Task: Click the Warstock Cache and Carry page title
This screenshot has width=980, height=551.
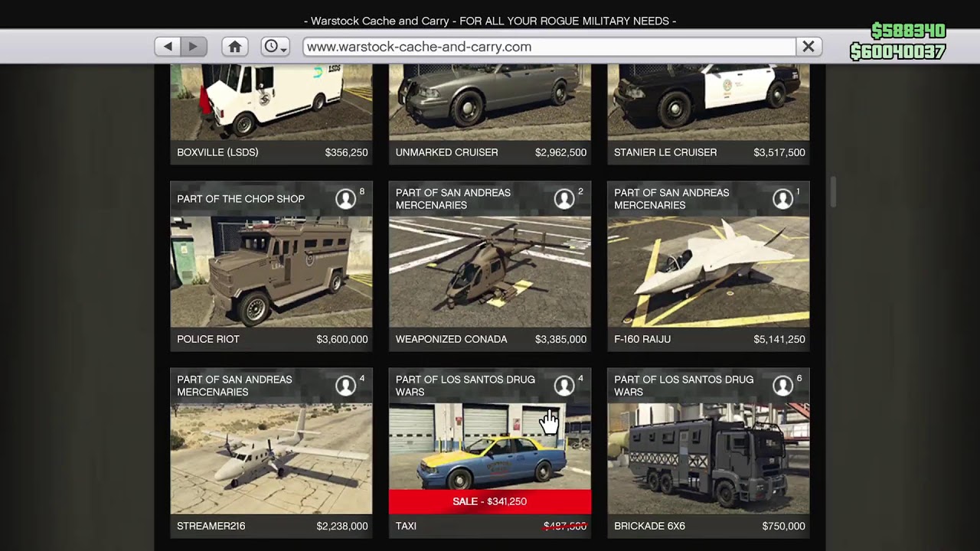Action: [490, 21]
